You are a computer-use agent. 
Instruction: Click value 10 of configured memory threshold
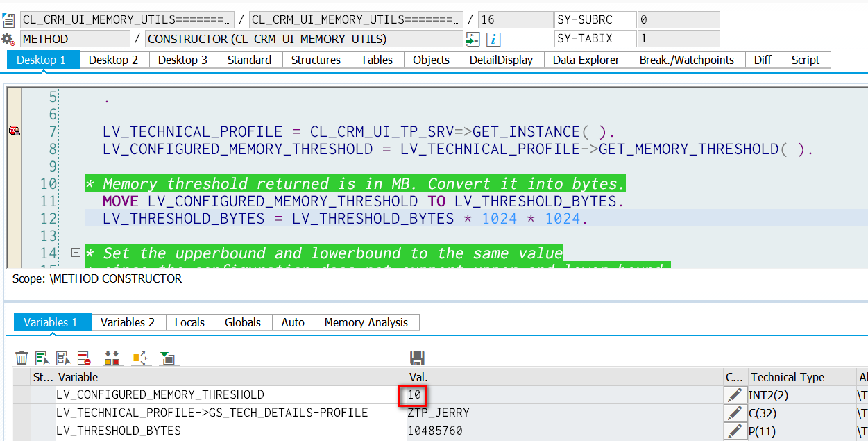point(565,394)
